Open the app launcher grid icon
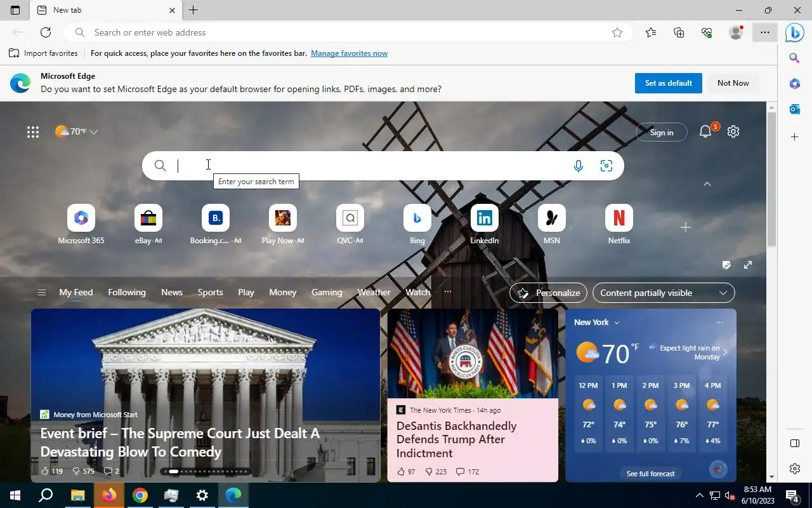Viewport: 812px width, 508px height. coord(33,131)
